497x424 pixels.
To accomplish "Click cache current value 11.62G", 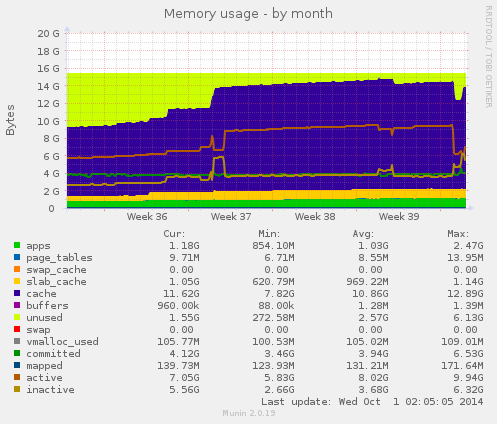I will pyautogui.click(x=181, y=294).
